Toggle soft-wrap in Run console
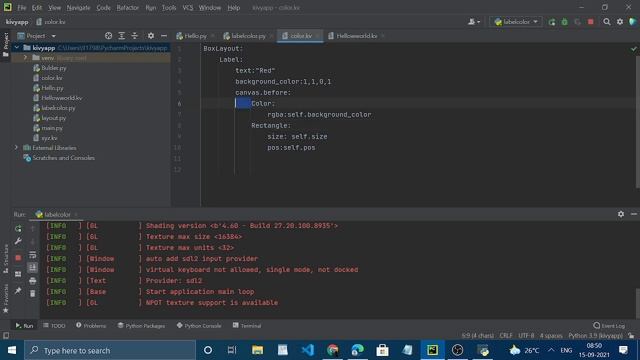Viewport: 640px width, 360px height. tap(33, 255)
